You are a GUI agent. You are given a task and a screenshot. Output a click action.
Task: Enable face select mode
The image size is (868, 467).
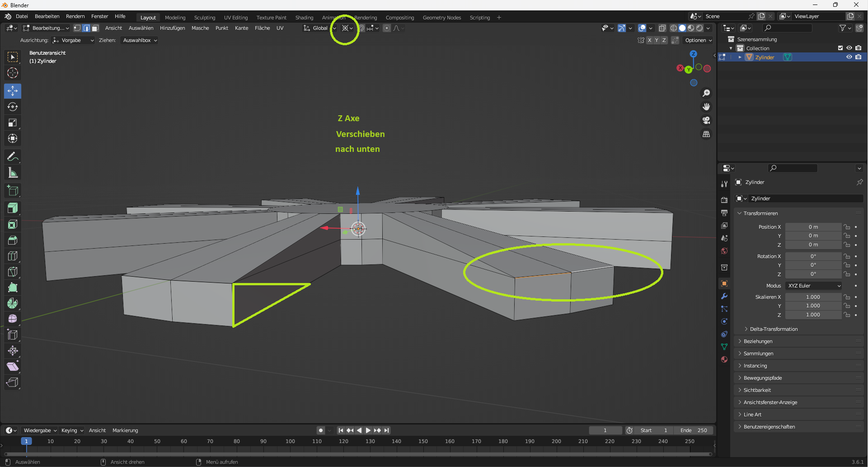tap(95, 28)
